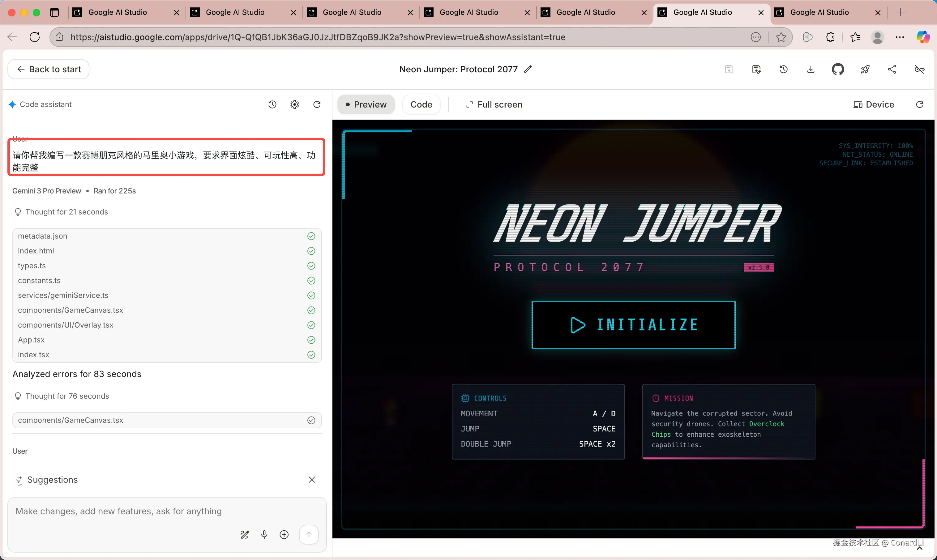Toggle the hidden key icon in header
937x560 pixels.
[x=919, y=70]
